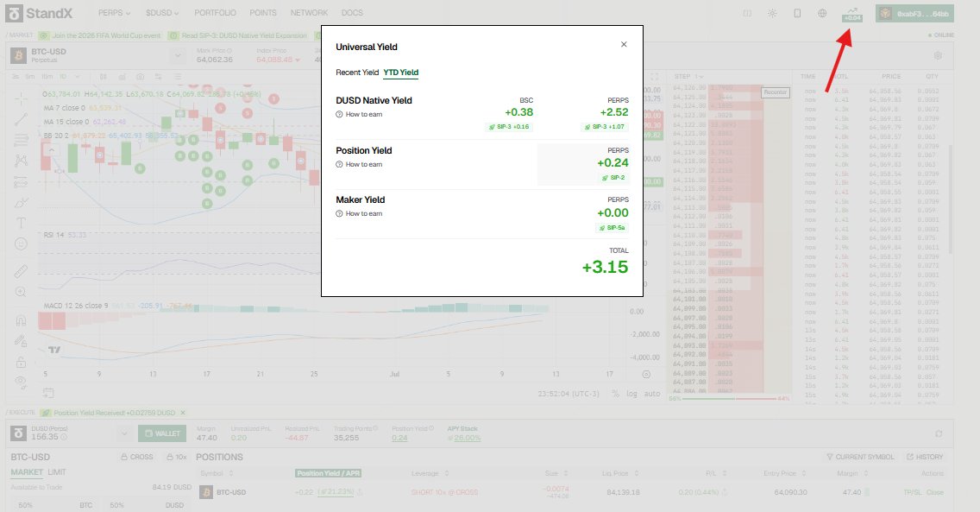The height and width of the screenshot is (512, 980).
Task: Click the chart fullscreen icon
Action: tap(655, 77)
